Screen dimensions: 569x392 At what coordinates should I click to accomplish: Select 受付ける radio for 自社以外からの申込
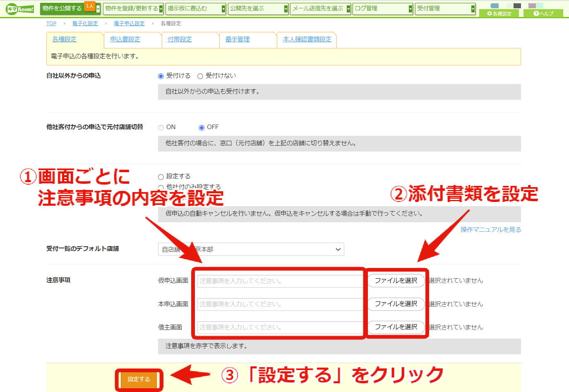point(161,76)
